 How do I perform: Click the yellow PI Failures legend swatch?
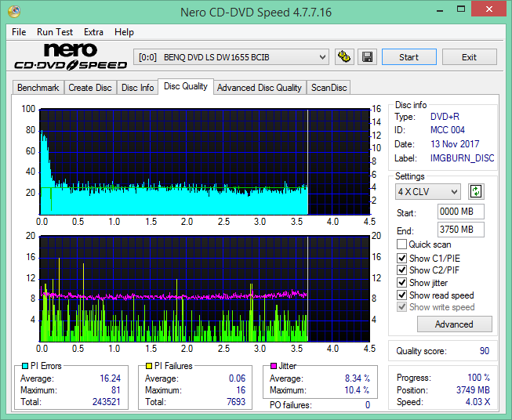pyautogui.click(x=149, y=366)
